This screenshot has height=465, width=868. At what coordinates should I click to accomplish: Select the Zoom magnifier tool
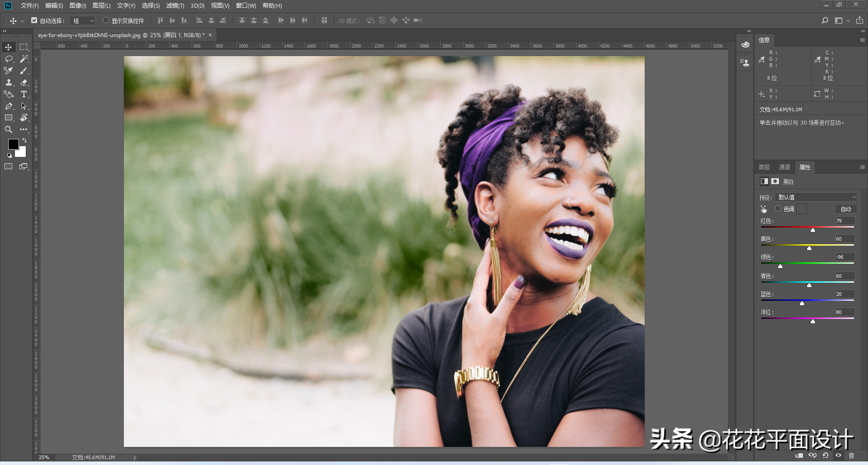[9, 129]
